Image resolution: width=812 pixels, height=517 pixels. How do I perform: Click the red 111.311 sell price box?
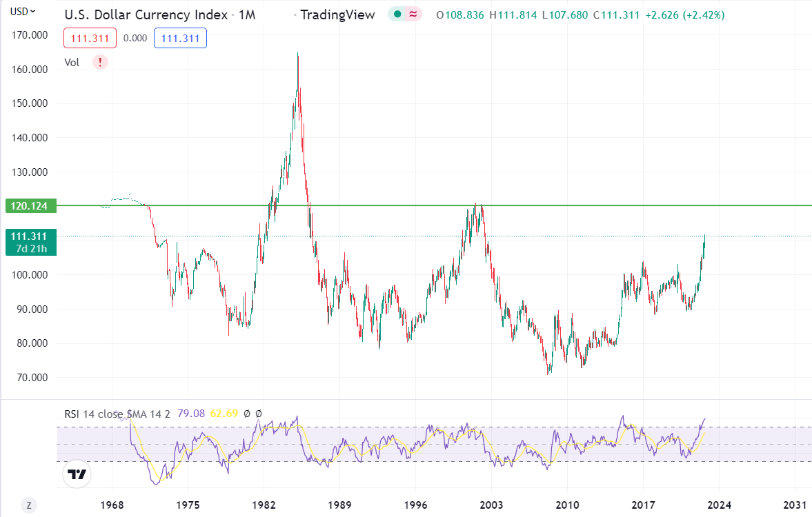90,39
